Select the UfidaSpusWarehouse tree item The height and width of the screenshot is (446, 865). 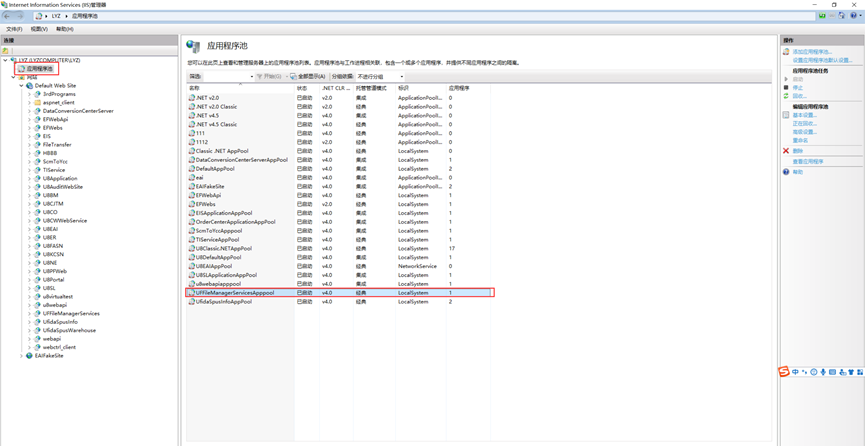pos(69,331)
